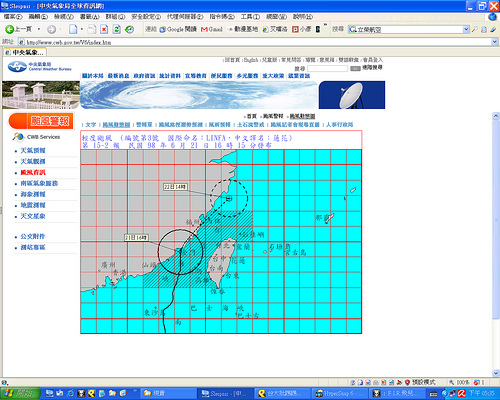Click the Windows Start button
This screenshot has width=500, height=400.
[x=20, y=394]
